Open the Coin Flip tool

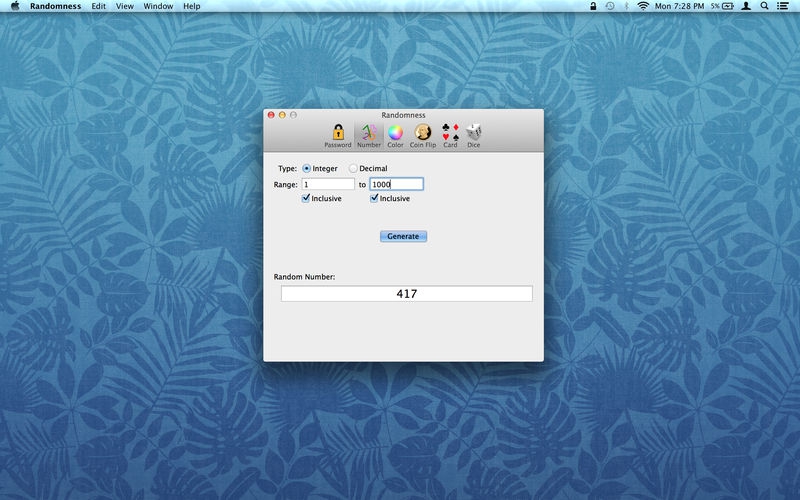coord(423,136)
